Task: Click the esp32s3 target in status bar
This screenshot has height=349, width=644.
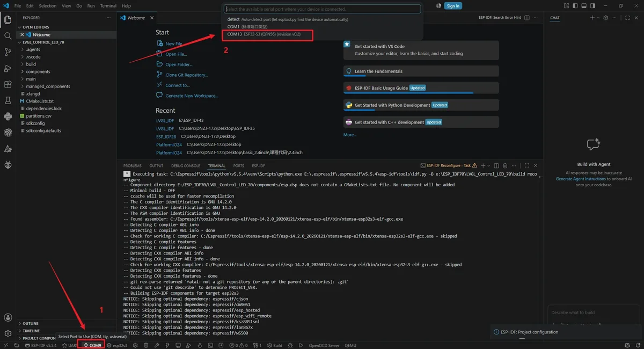Action: (x=117, y=345)
